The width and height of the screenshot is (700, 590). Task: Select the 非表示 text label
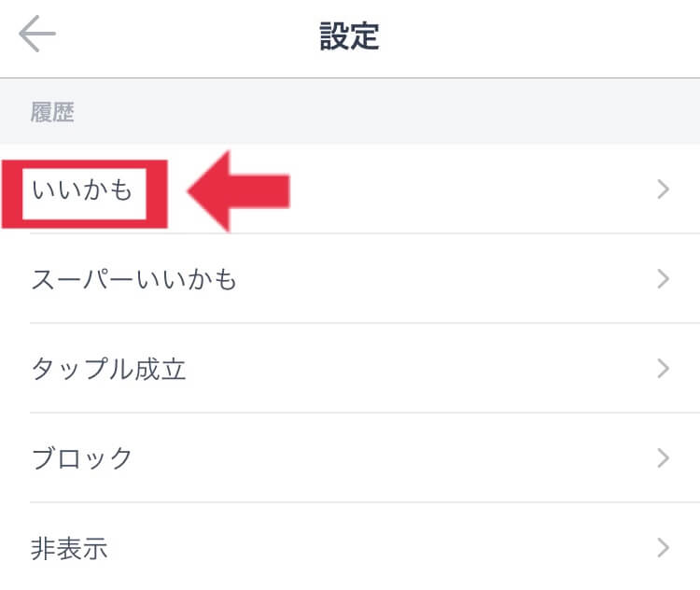69,548
